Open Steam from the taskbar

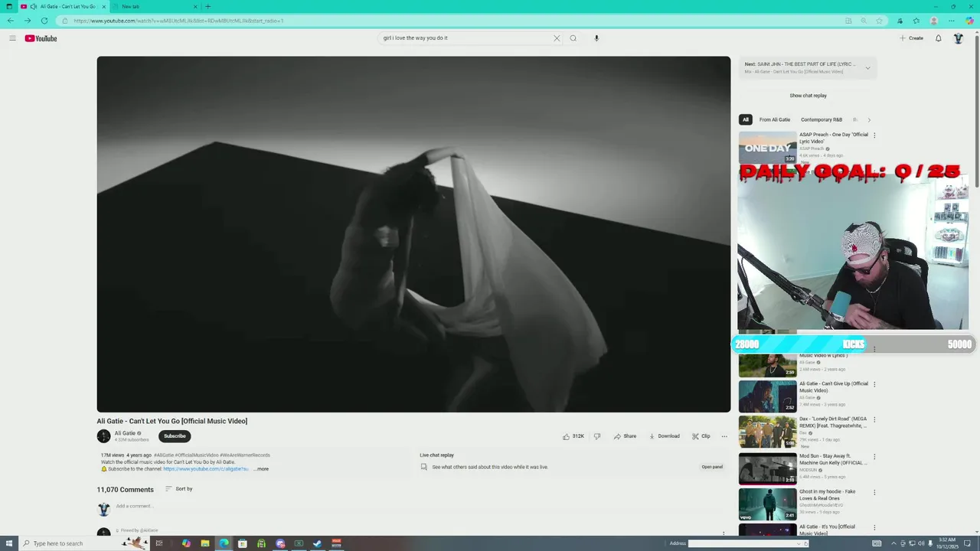(318, 543)
